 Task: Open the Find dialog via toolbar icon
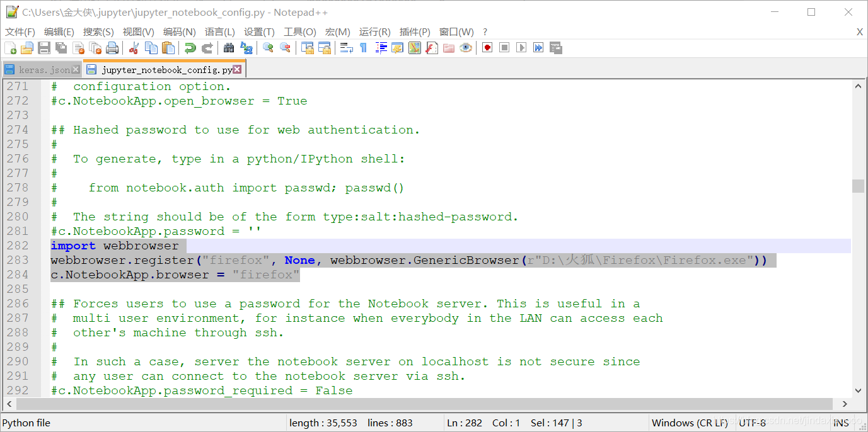(x=228, y=47)
